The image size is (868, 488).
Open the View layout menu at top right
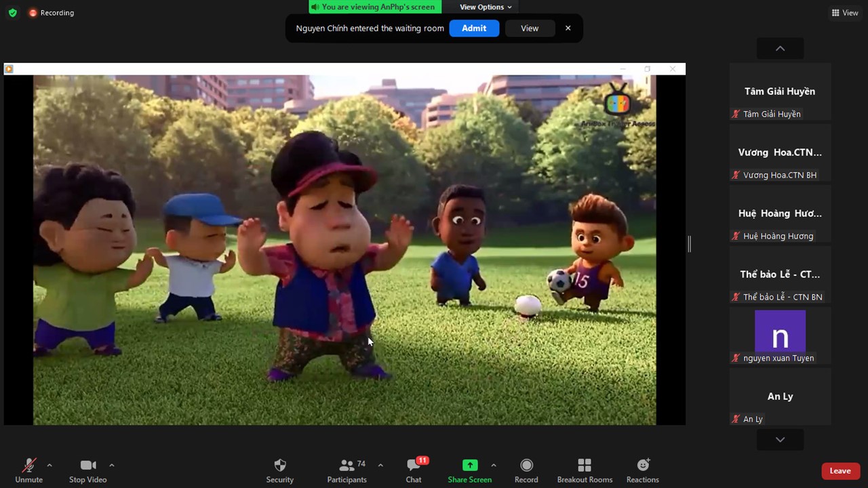pos(845,13)
